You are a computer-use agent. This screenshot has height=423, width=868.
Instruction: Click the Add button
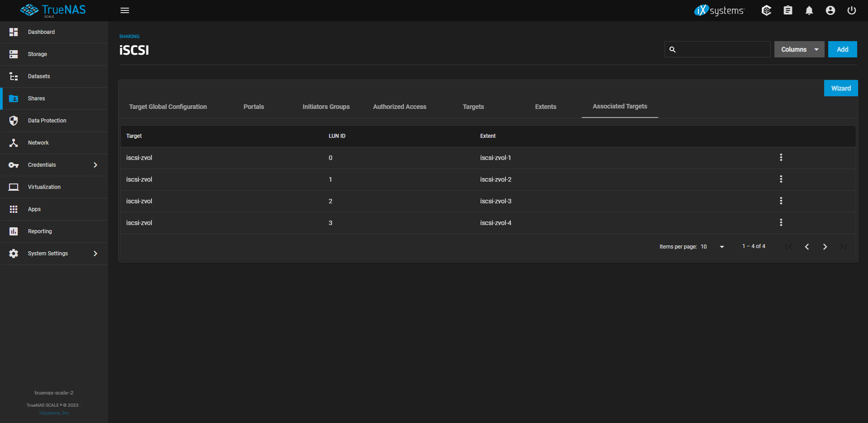tap(842, 50)
